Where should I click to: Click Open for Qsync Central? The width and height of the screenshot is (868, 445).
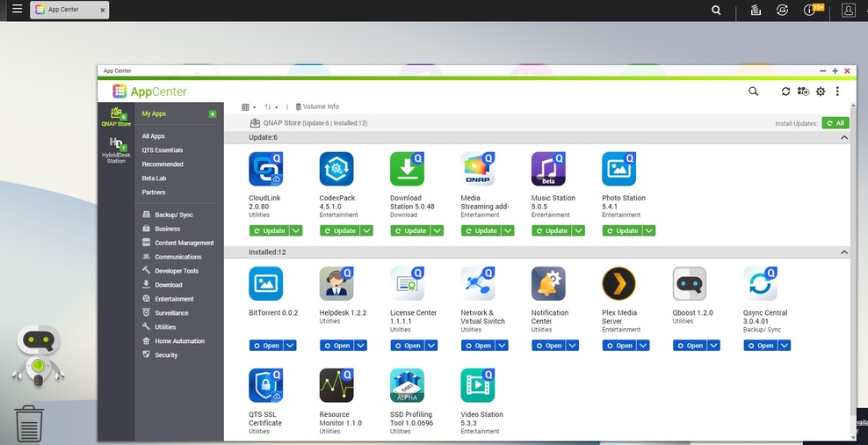(761, 346)
